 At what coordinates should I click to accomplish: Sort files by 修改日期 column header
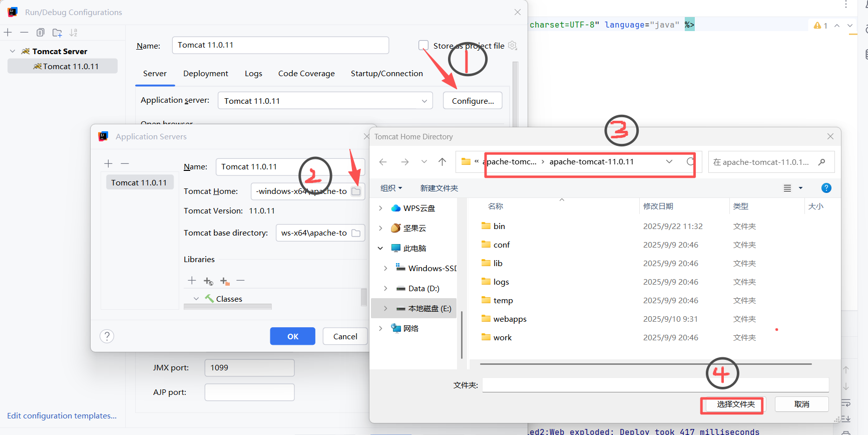(658, 206)
